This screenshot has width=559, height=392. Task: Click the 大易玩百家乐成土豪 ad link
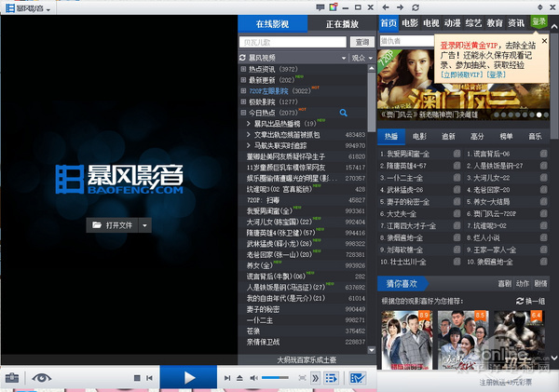(x=307, y=360)
